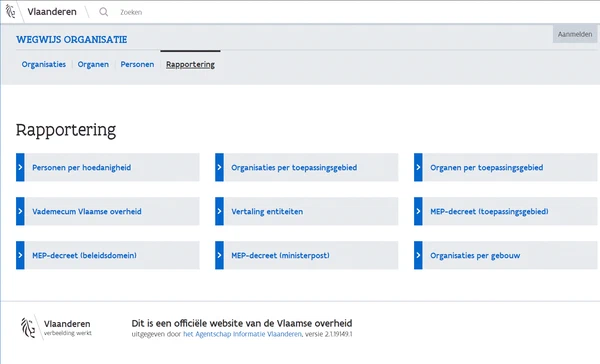Screen dimensions: 600x364
Task: Click the Vlaanderen lion logo in the header
Action: coord(10,11)
